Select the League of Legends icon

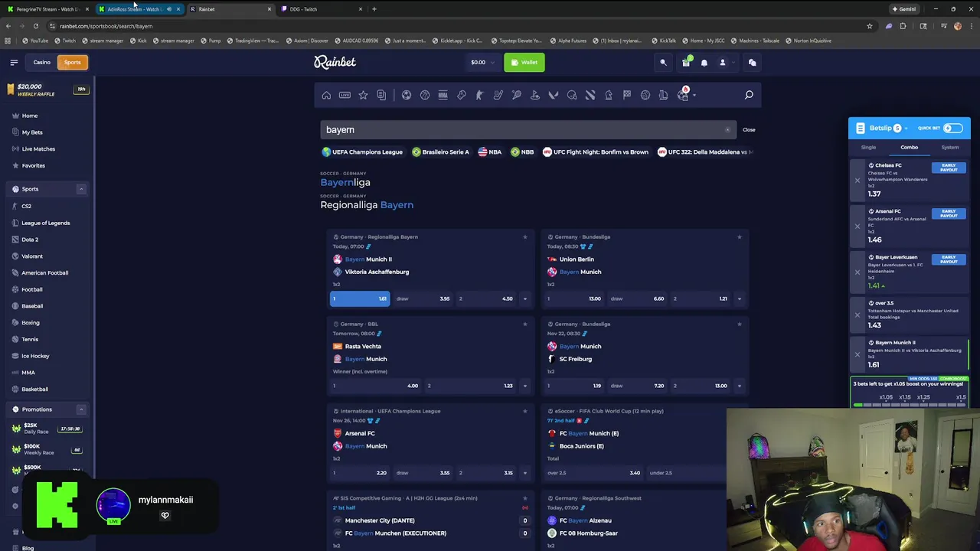tap(664, 95)
